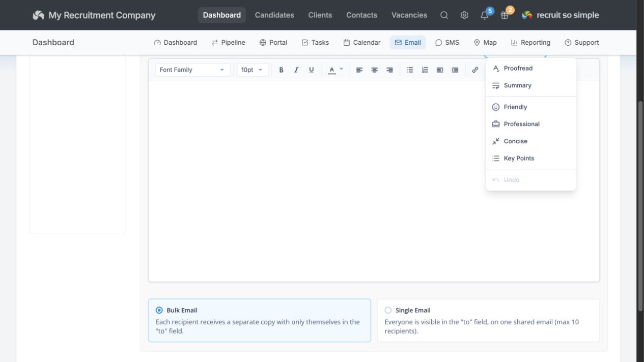
Task: Select the Friendly tone option
Action: click(531, 107)
